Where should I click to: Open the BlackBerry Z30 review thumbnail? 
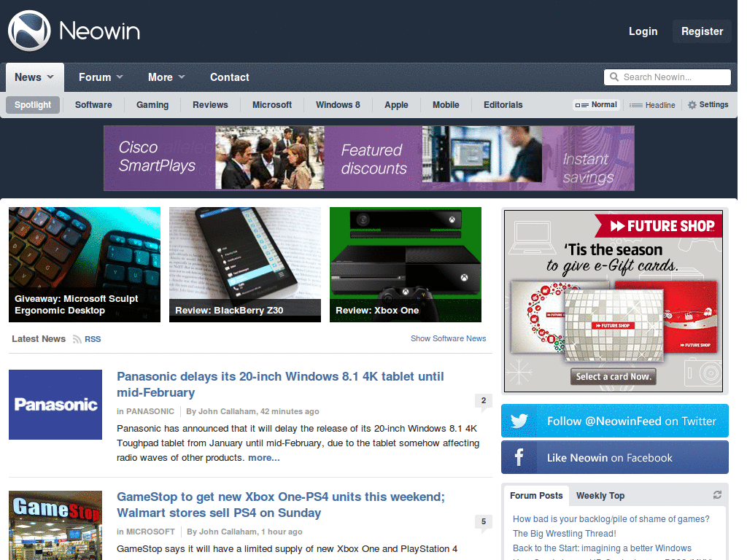point(244,265)
